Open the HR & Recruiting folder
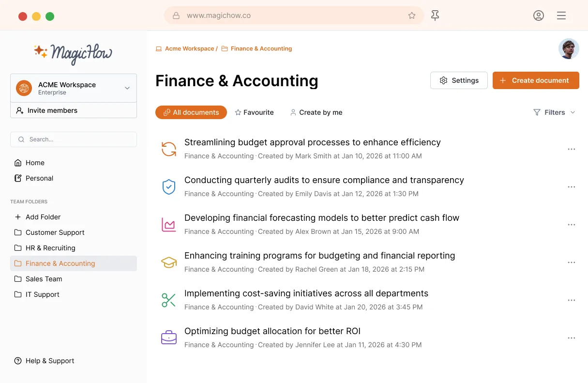Viewport: 588px width, 383px height. coord(50,248)
